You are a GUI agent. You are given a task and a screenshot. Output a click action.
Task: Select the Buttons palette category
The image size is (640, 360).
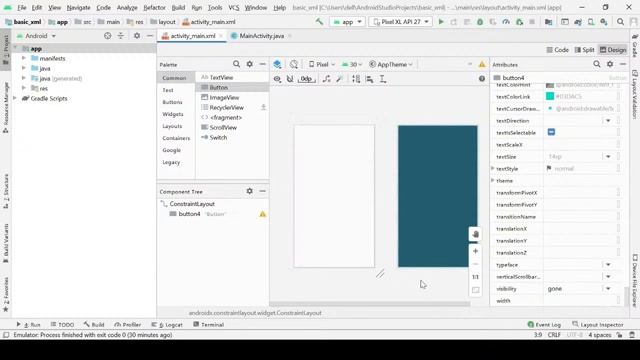172,102
